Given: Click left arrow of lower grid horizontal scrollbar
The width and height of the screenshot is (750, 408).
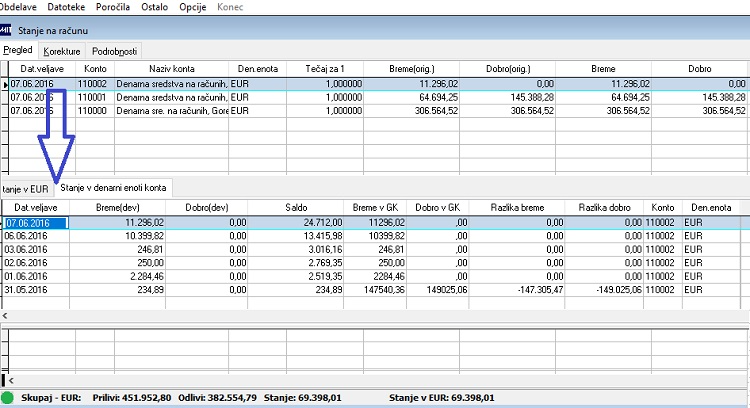Looking at the screenshot, I should pos(5,316).
